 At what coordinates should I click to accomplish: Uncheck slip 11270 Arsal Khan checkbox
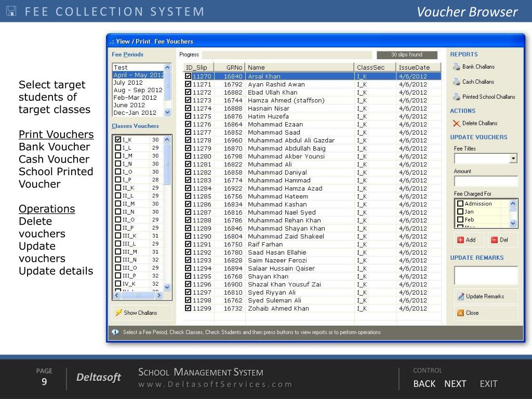click(x=188, y=76)
